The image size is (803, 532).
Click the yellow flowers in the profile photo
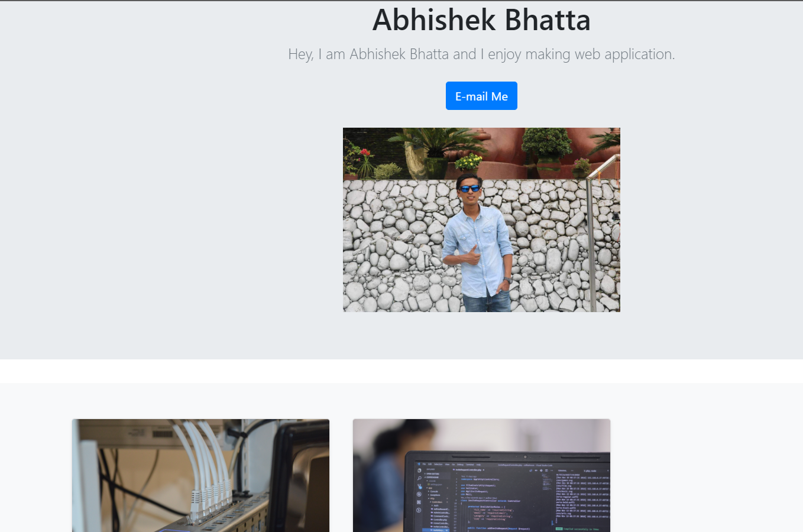pos(468,161)
